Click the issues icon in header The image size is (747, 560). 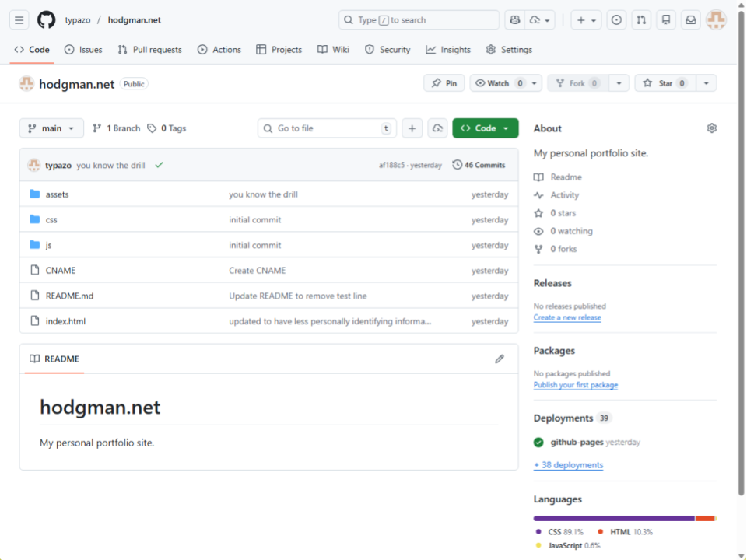616,20
